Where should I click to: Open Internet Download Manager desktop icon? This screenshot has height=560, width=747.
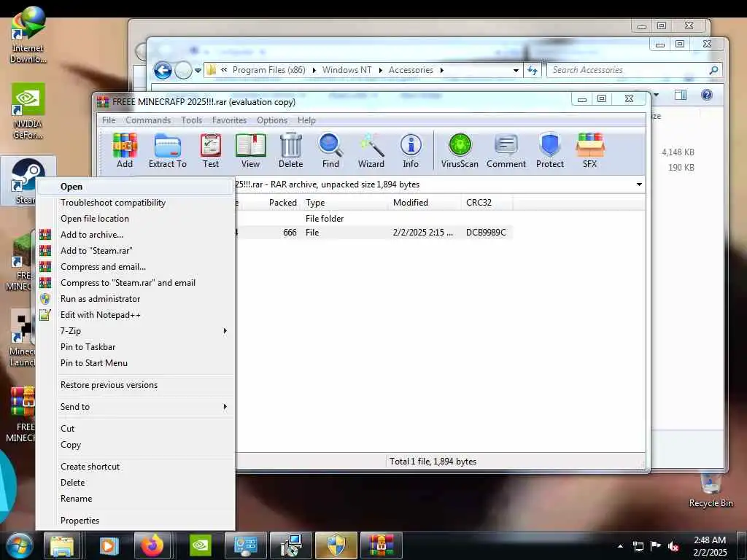point(28,36)
